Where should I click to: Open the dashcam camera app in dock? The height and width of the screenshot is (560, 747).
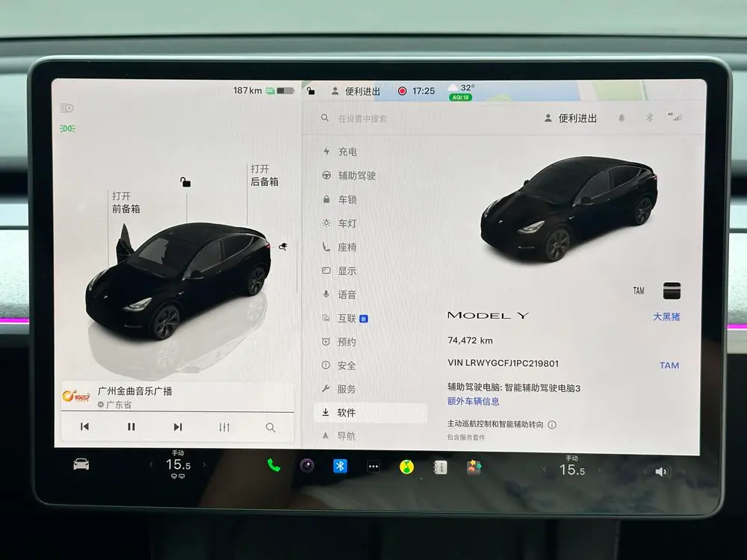307,465
